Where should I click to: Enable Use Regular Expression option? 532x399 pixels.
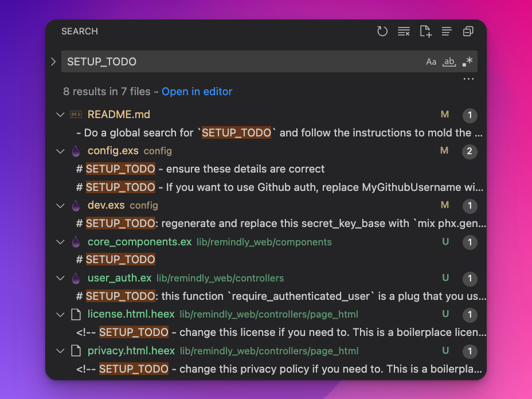tap(468, 62)
